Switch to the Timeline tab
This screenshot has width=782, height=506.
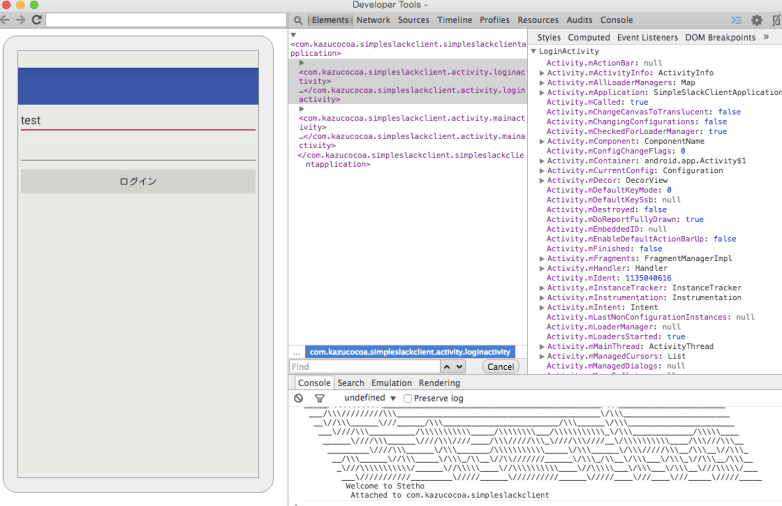point(454,20)
